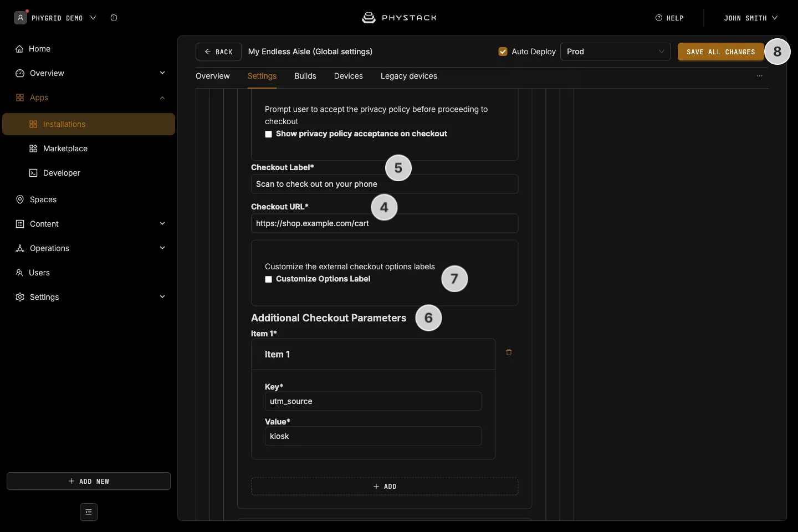Expand the Content sidebar section

coord(162,224)
